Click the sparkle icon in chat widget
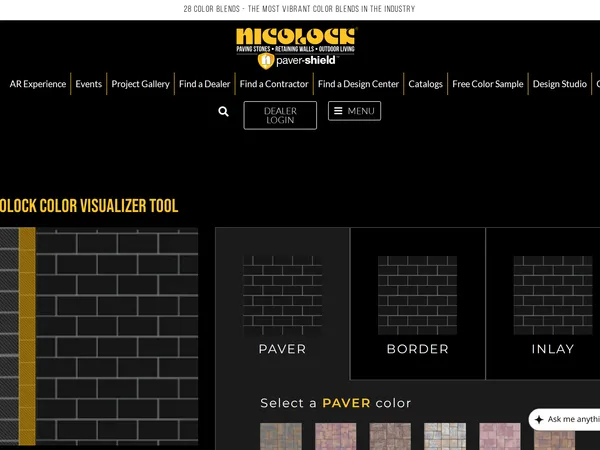 coord(539,419)
